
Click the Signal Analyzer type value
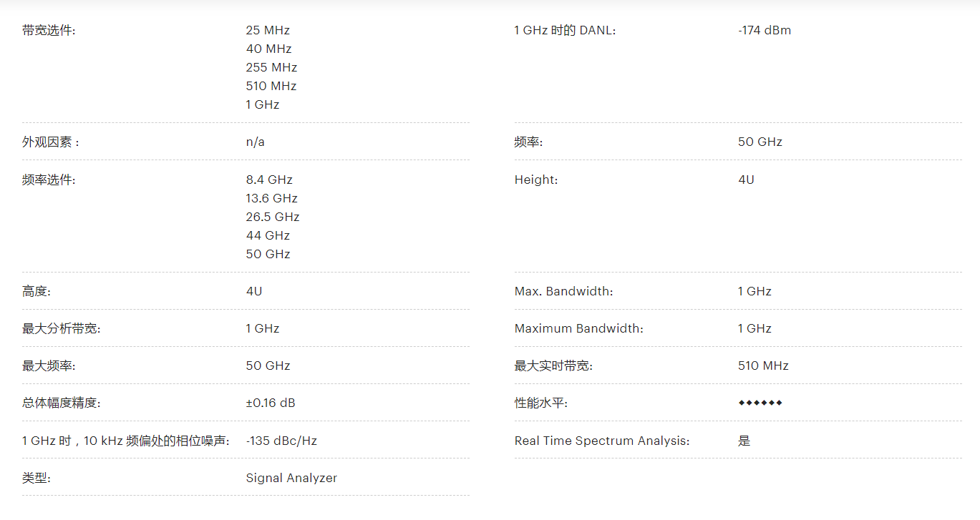pyautogui.click(x=291, y=478)
